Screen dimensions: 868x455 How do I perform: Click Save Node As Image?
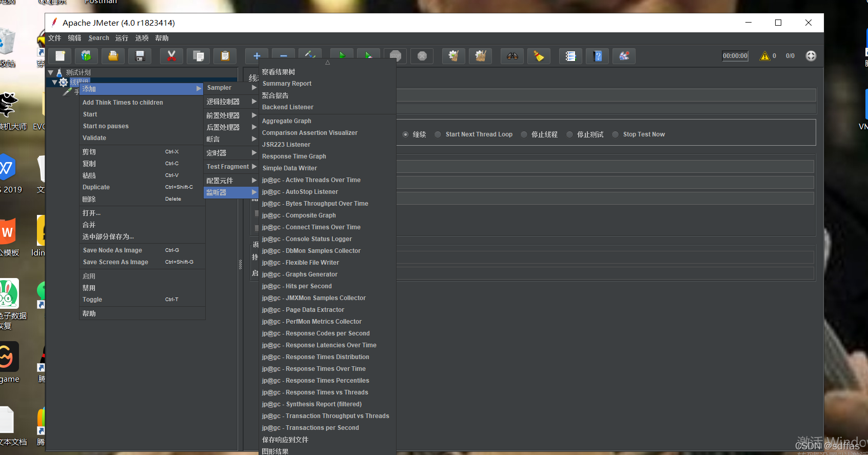pos(142,250)
